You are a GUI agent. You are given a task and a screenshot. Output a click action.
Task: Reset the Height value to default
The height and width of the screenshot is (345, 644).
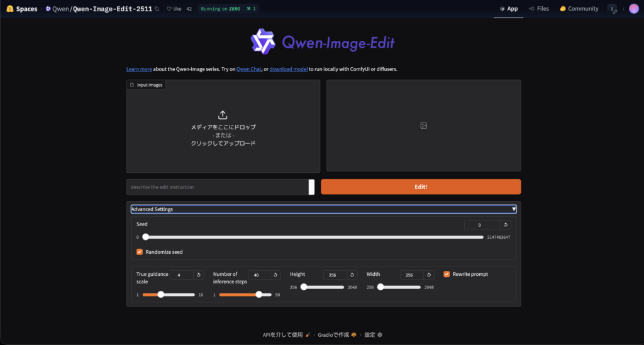[352, 275]
